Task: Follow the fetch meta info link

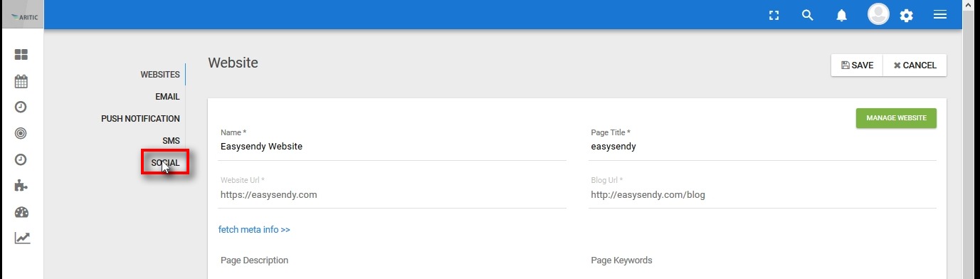Action: point(254,230)
